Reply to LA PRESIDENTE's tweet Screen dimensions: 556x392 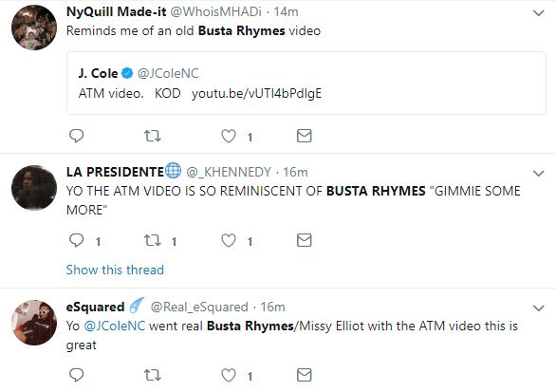[x=76, y=240]
